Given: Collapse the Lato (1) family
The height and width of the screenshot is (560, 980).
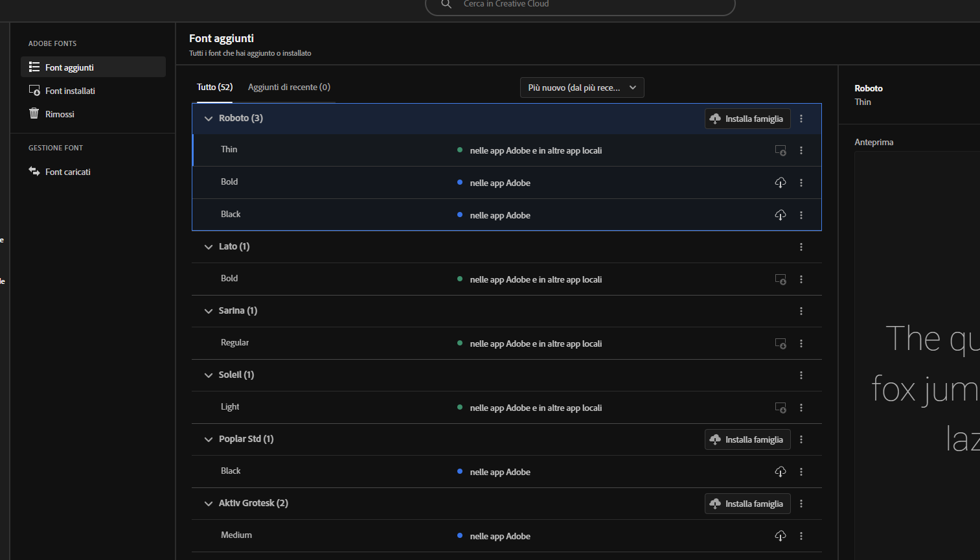Looking at the screenshot, I should tap(209, 247).
